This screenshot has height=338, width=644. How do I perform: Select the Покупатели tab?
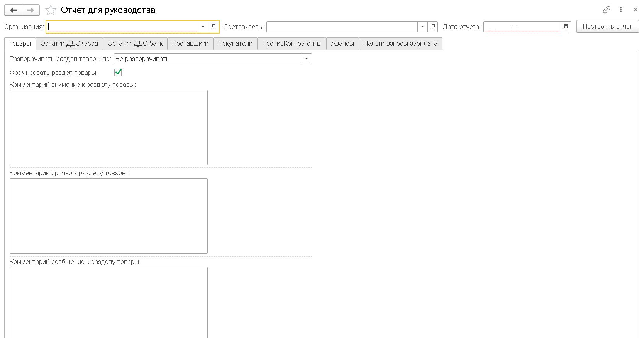point(235,44)
